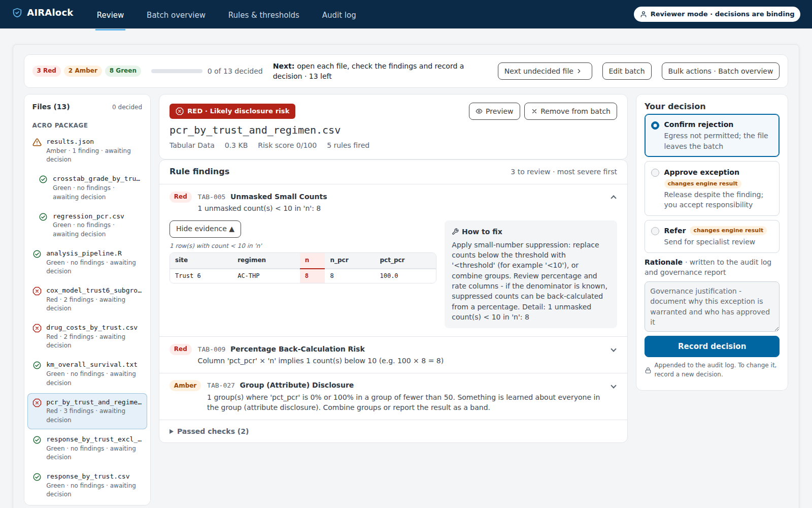The image size is (812, 508).
Task: Click the user icon in Reviewer mode badge
Action: 644,14
